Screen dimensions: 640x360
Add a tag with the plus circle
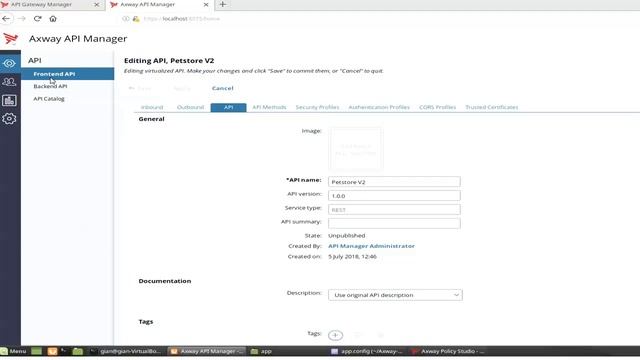click(x=336, y=335)
